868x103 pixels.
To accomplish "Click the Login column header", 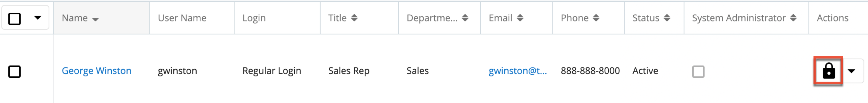I will 254,18.
